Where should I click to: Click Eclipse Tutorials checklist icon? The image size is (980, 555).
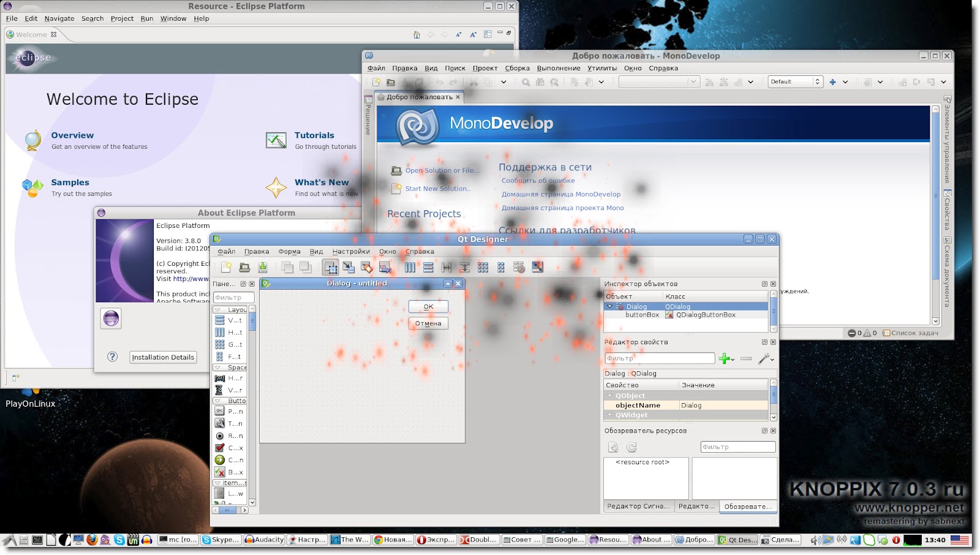[x=276, y=140]
